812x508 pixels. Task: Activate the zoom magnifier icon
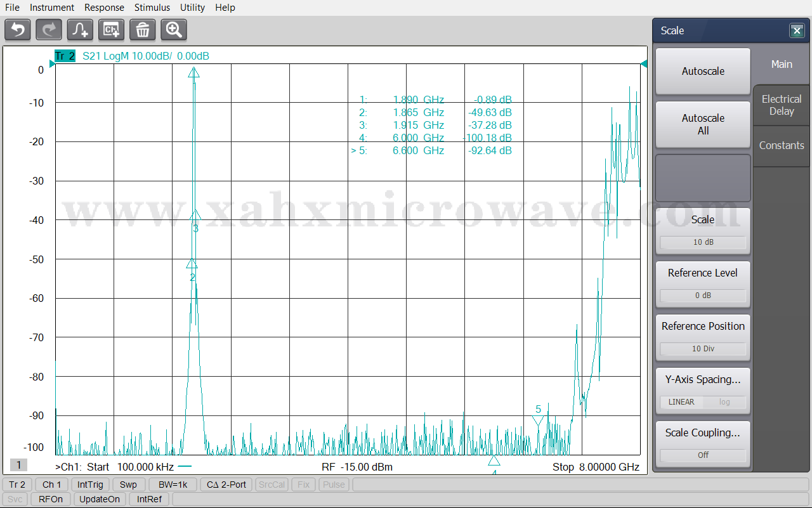[173, 30]
